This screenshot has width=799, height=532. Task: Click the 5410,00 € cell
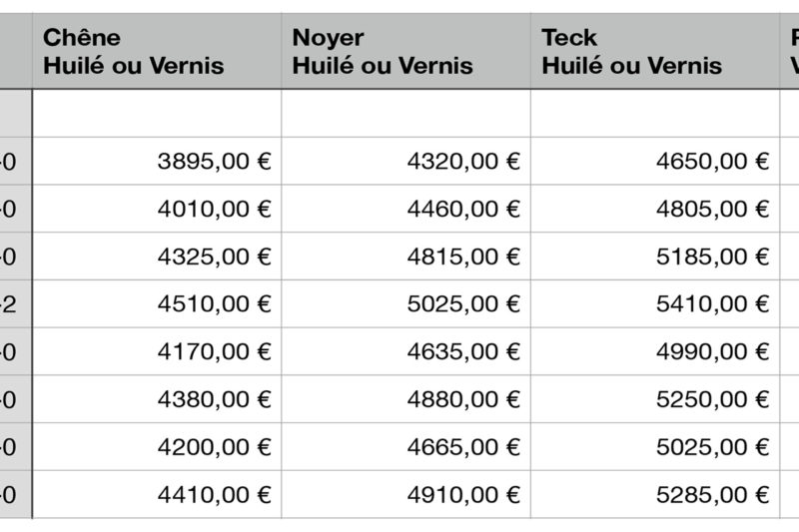(x=712, y=304)
